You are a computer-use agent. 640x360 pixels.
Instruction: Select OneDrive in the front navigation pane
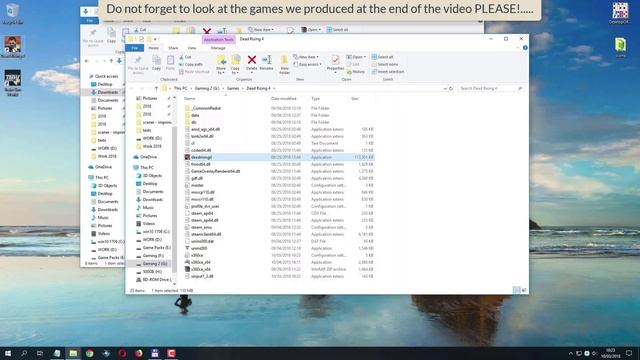point(148,157)
